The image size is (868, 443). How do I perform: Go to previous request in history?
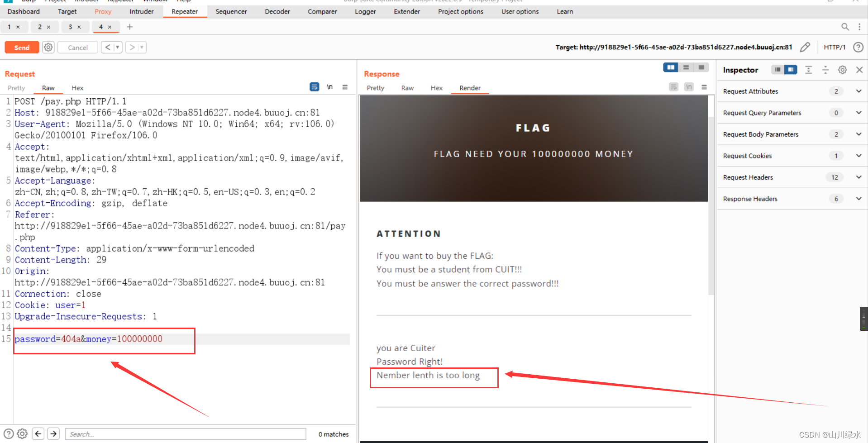[x=107, y=47]
